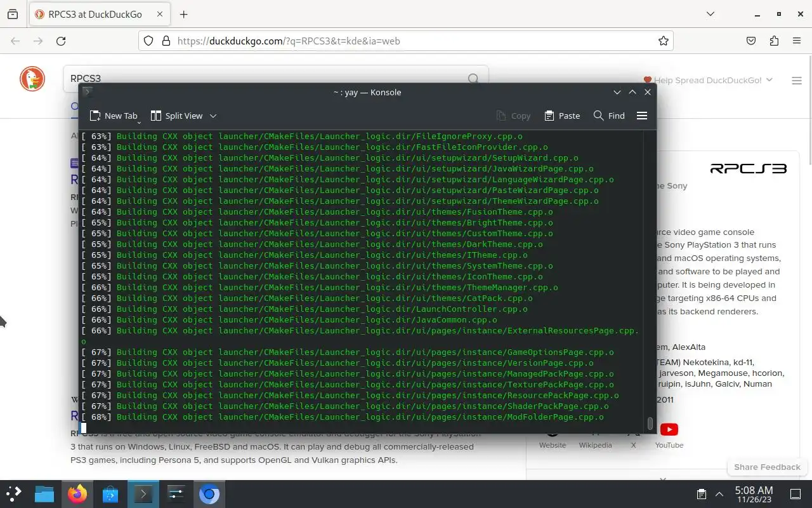Expand hidden system tray icons
Image resolution: width=812 pixels, height=508 pixels.
point(719,494)
